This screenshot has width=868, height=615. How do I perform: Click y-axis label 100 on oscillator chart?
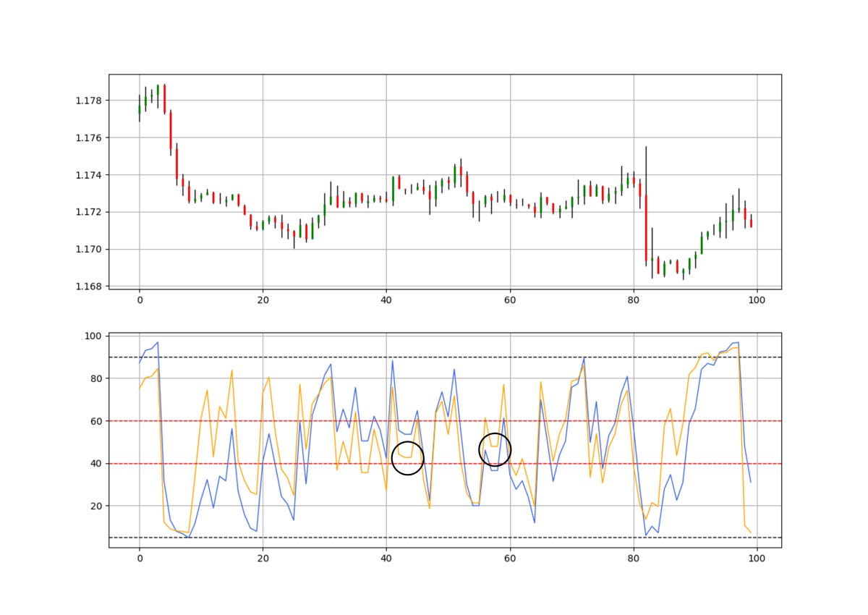point(94,336)
